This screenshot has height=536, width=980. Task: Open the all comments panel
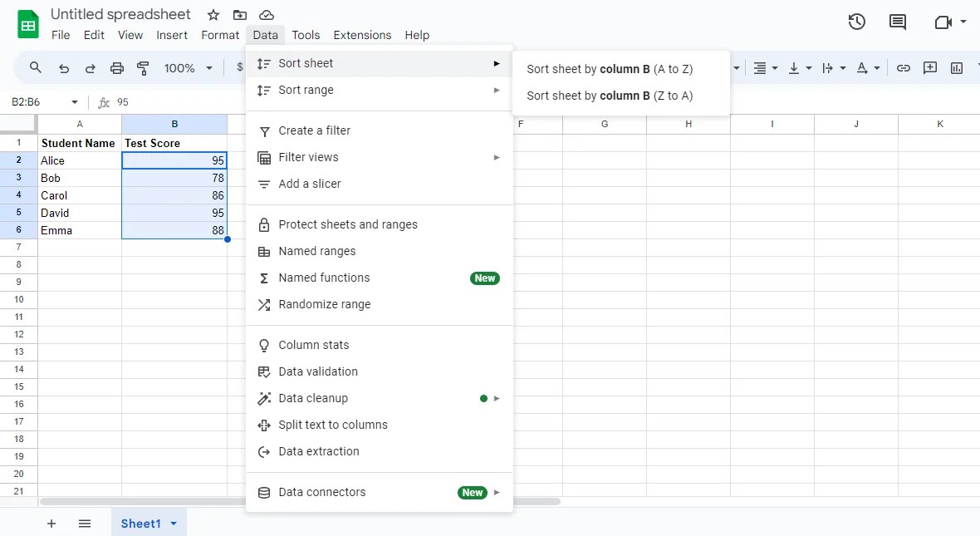pos(897,22)
